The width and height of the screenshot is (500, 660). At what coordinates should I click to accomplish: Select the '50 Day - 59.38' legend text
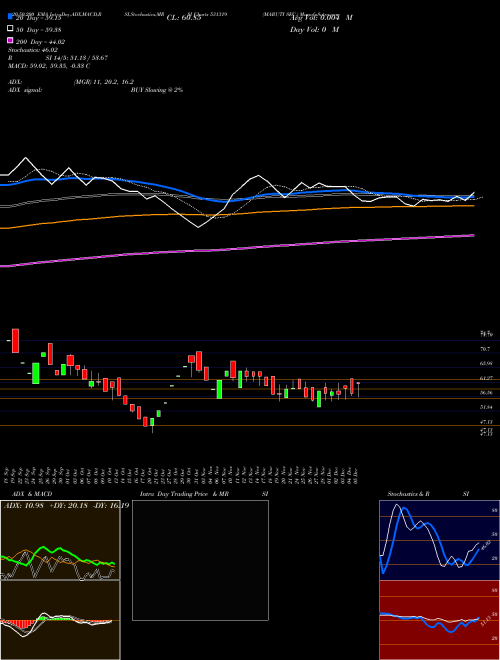[x=39, y=29]
